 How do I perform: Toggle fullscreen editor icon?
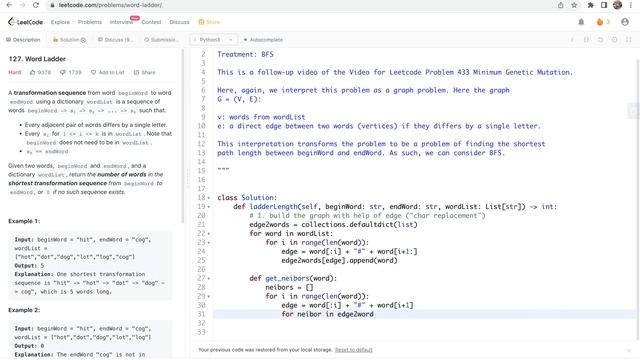(x=629, y=40)
